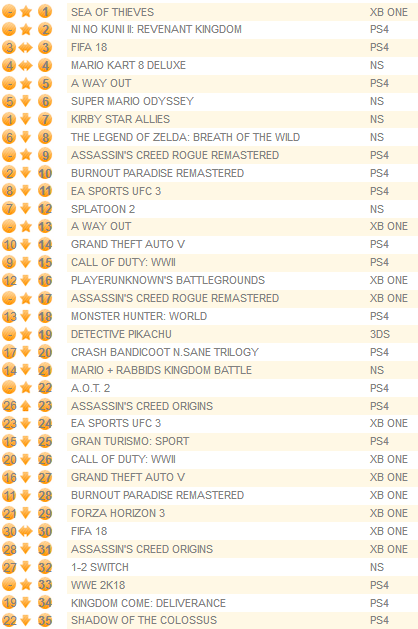The width and height of the screenshot is (418, 629).
Task: Click the star icon beside A Way Out PS4
Action: pyautogui.click(x=26, y=83)
